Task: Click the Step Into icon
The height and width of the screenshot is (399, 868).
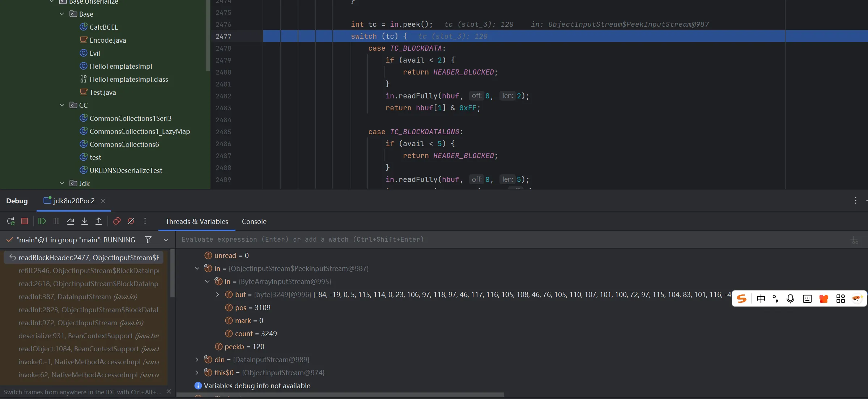Action: 85,221
